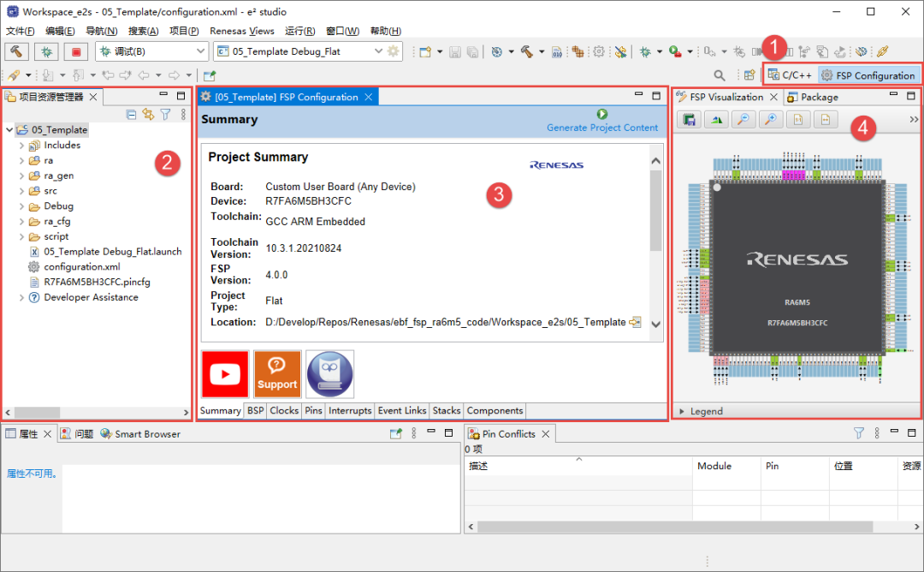Click the hammer Build icon in toolbar
Viewport: 924px width, 572px height.
pos(16,52)
